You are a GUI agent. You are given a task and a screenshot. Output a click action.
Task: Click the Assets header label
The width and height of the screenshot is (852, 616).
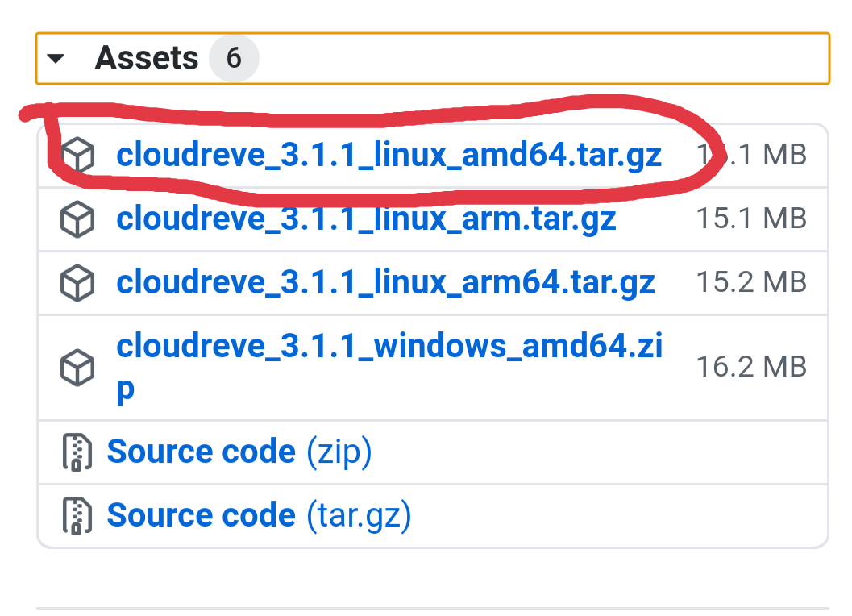click(x=148, y=57)
